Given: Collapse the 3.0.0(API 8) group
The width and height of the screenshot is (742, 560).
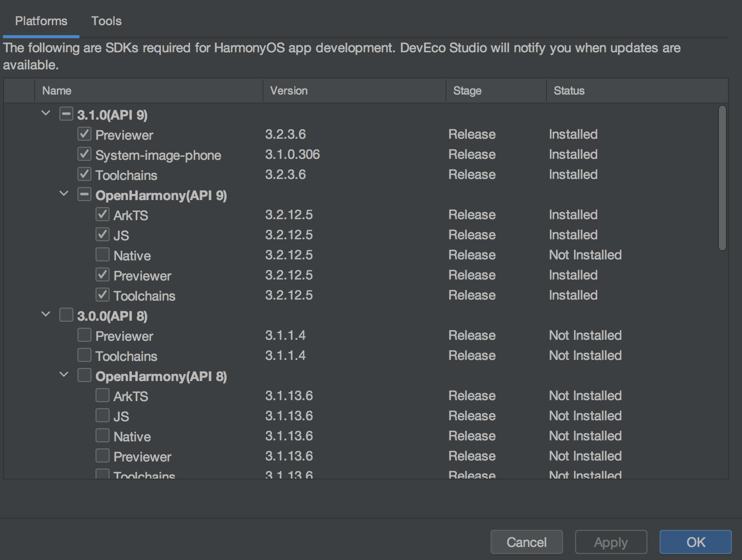Looking at the screenshot, I should click(46, 315).
